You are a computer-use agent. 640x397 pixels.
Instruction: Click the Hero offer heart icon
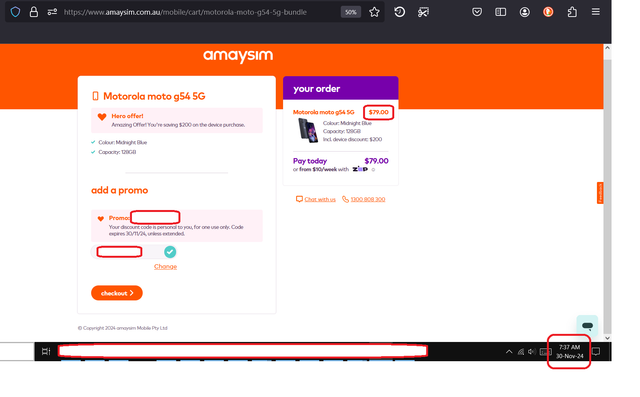(102, 117)
